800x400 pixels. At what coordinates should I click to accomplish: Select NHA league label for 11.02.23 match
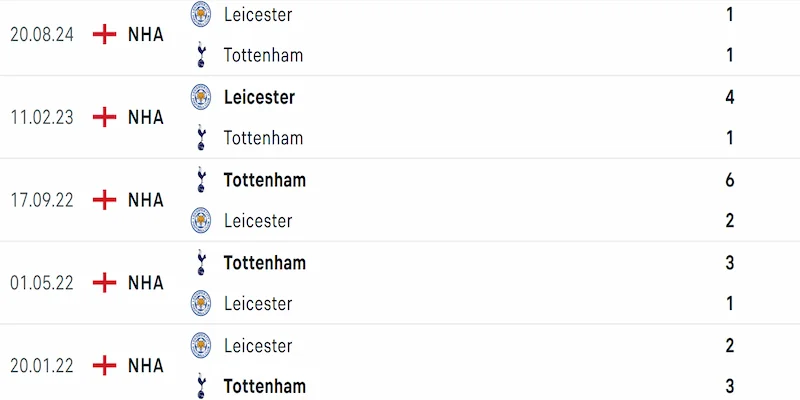pyautogui.click(x=146, y=117)
